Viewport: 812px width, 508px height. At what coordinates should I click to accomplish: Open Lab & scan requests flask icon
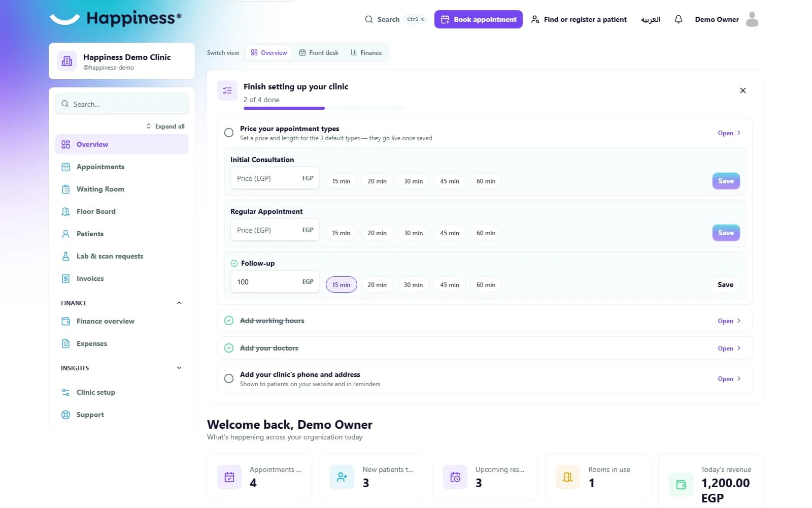(x=65, y=256)
